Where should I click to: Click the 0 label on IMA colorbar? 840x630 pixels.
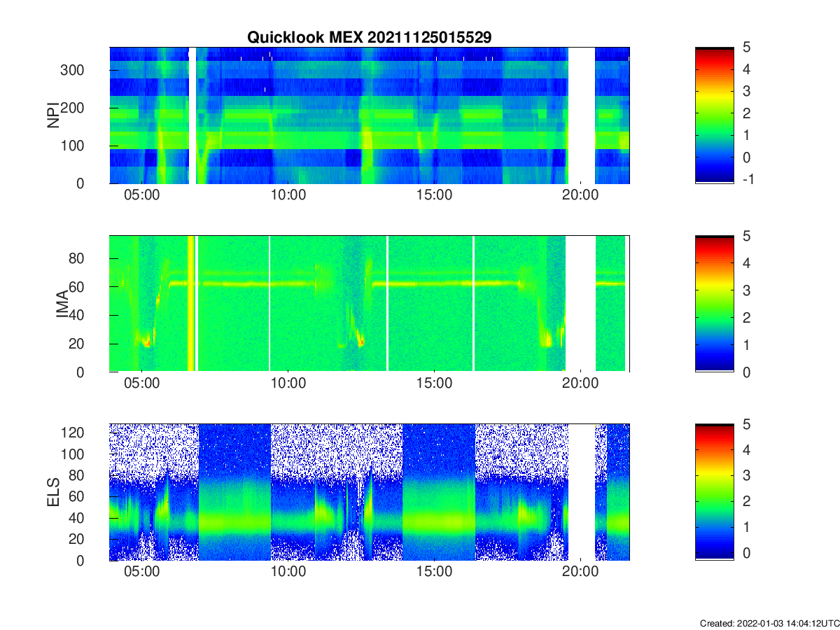click(746, 372)
